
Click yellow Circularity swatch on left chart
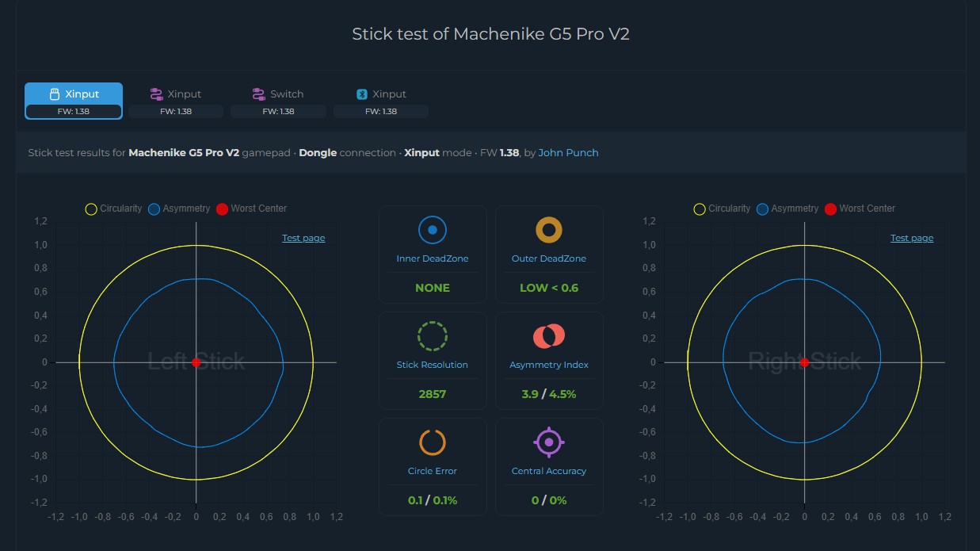(x=91, y=209)
